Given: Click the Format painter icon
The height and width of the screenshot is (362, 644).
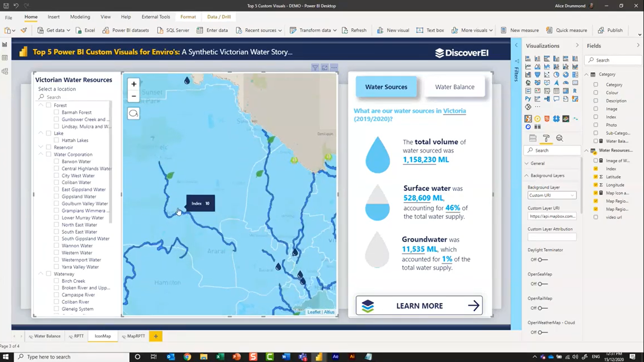Looking at the screenshot, I should 24,30.
